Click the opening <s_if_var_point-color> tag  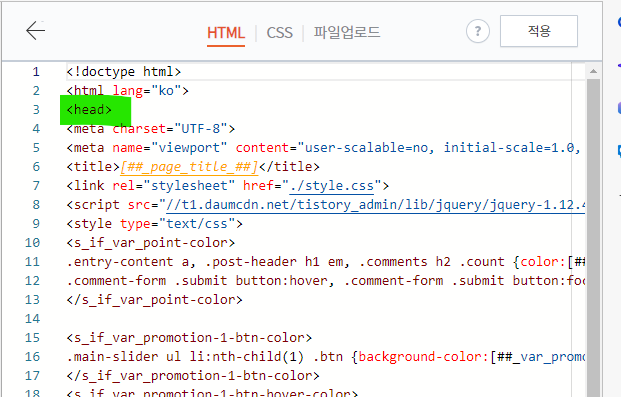(150, 243)
